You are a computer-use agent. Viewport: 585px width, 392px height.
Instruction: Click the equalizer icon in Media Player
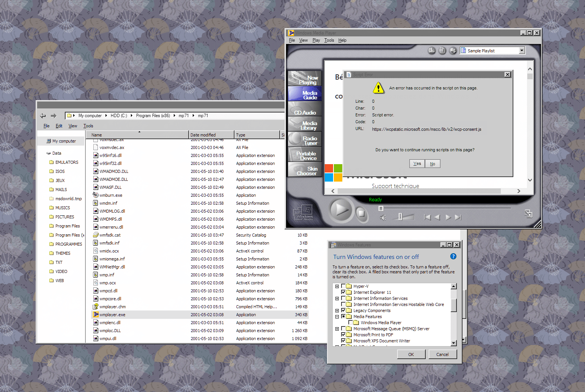tap(432, 50)
